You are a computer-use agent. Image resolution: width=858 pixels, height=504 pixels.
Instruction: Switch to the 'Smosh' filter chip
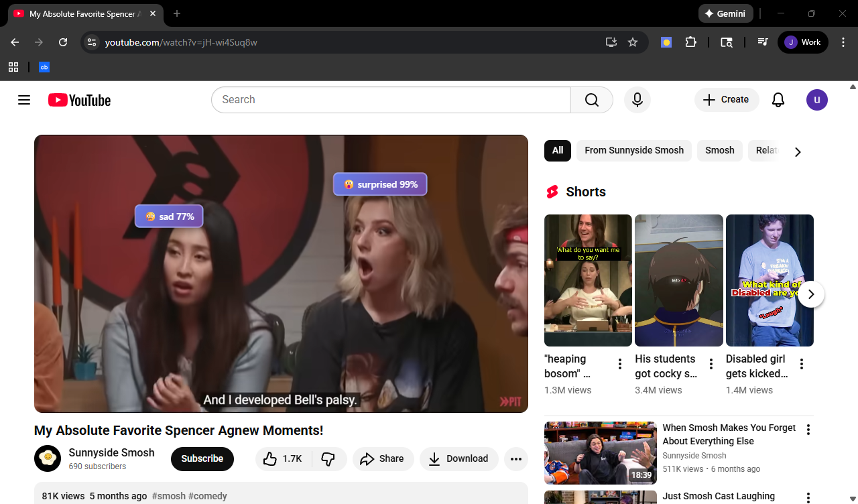tap(719, 150)
